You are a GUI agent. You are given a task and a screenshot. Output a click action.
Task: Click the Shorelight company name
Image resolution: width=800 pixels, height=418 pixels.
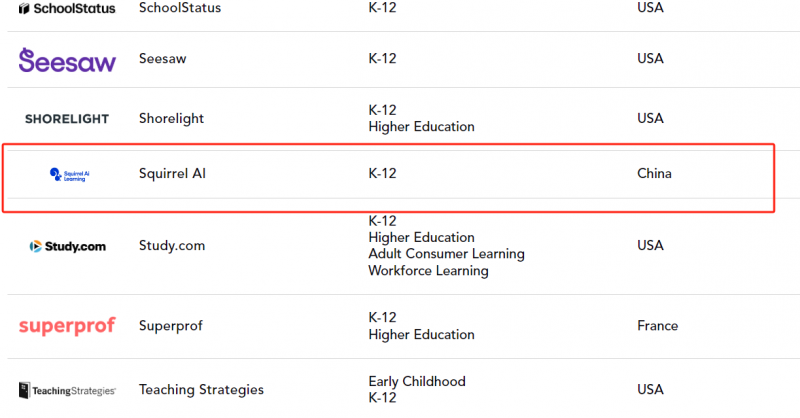coord(171,118)
